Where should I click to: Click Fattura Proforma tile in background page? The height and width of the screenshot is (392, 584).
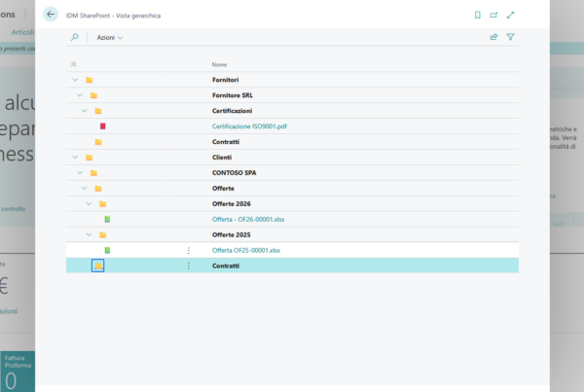coord(18,372)
